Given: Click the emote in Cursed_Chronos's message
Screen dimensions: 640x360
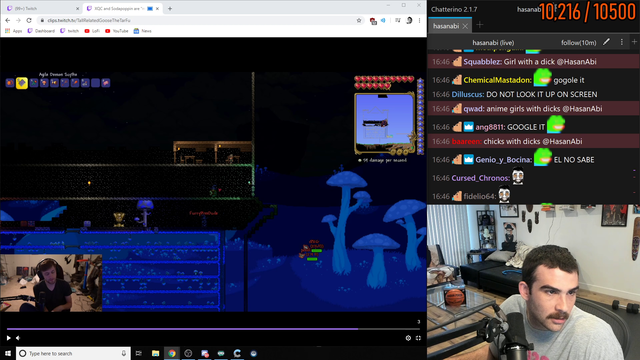Looking at the screenshot, I should click(518, 176).
